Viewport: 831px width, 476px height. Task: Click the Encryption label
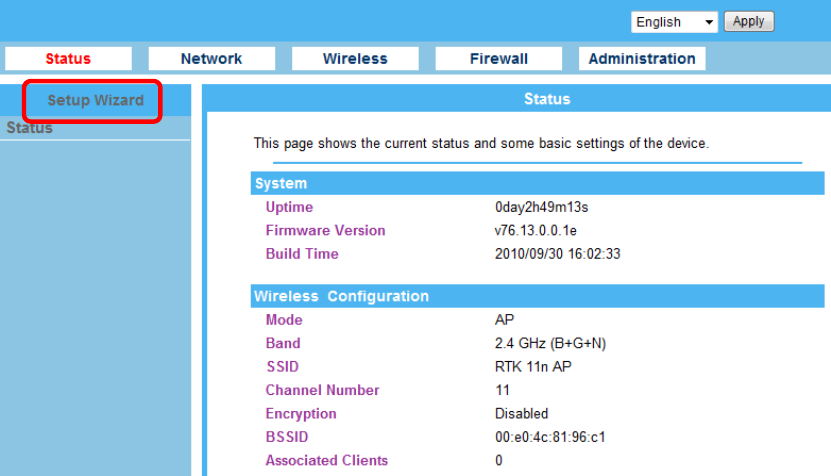click(x=301, y=414)
